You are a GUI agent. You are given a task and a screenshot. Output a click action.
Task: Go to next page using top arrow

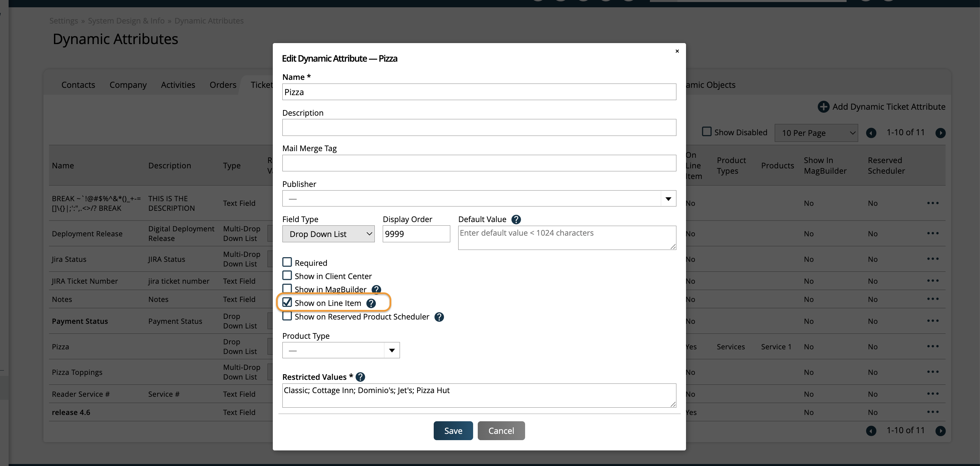pyautogui.click(x=940, y=133)
